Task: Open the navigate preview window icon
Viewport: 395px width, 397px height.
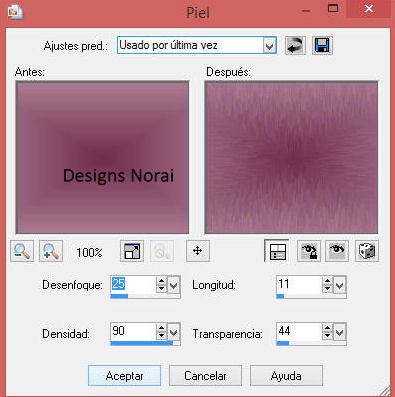Action: [132, 251]
